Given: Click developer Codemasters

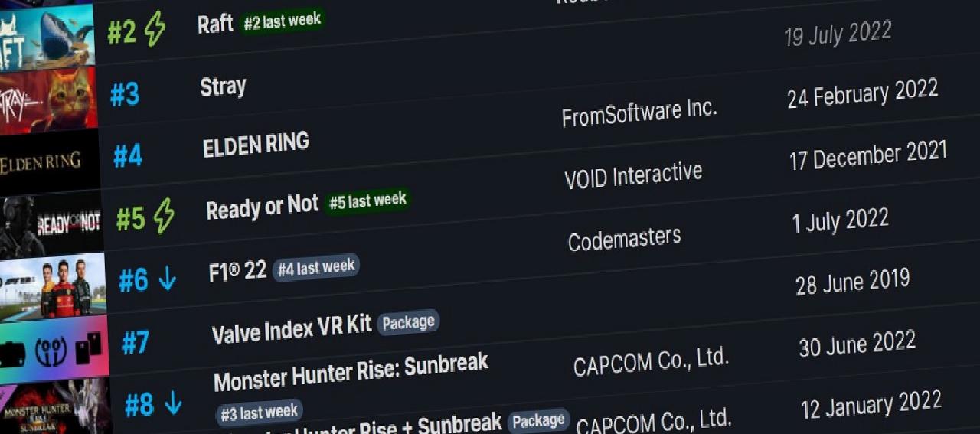Looking at the screenshot, I should click(x=624, y=240).
